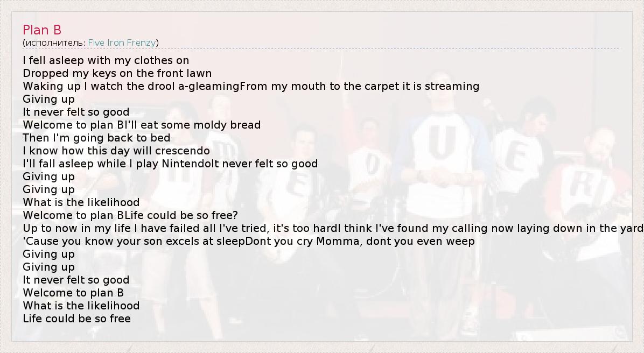644x353 pixels.
Task: Click lyric line 'I fell asleep with my clothes on'
Action: click(106, 60)
